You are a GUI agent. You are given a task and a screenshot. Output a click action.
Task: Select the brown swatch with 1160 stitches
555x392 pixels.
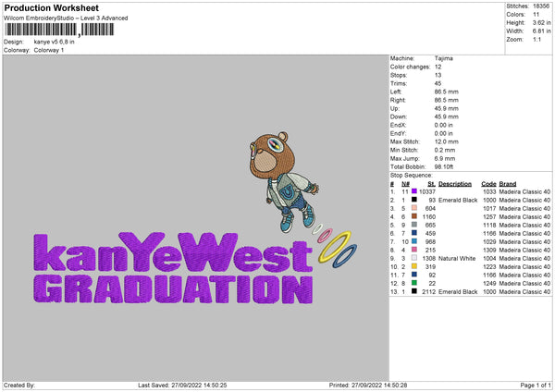click(x=414, y=216)
